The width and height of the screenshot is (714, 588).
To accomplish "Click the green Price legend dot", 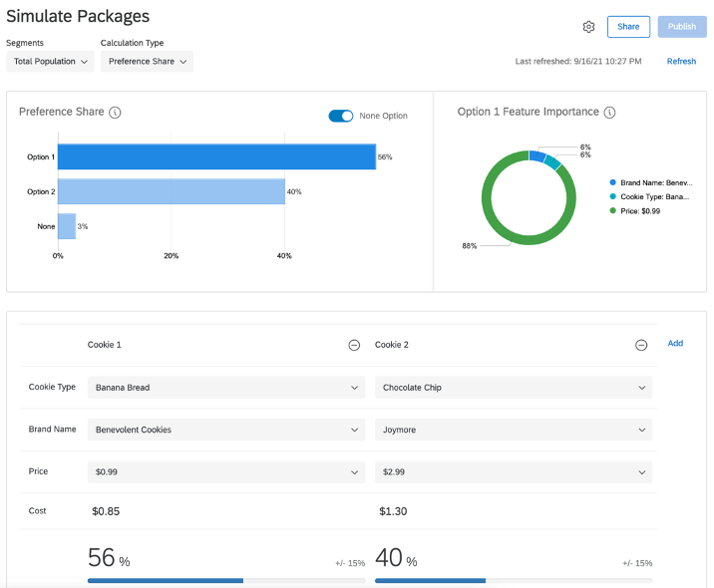I will [612, 211].
